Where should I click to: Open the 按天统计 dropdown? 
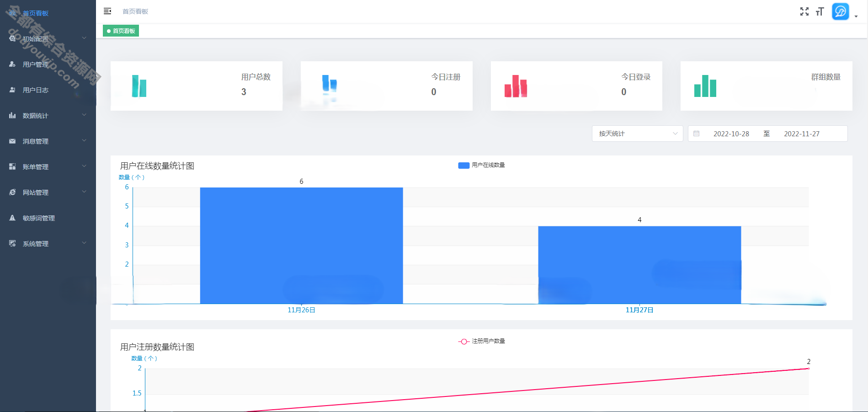pos(637,134)
